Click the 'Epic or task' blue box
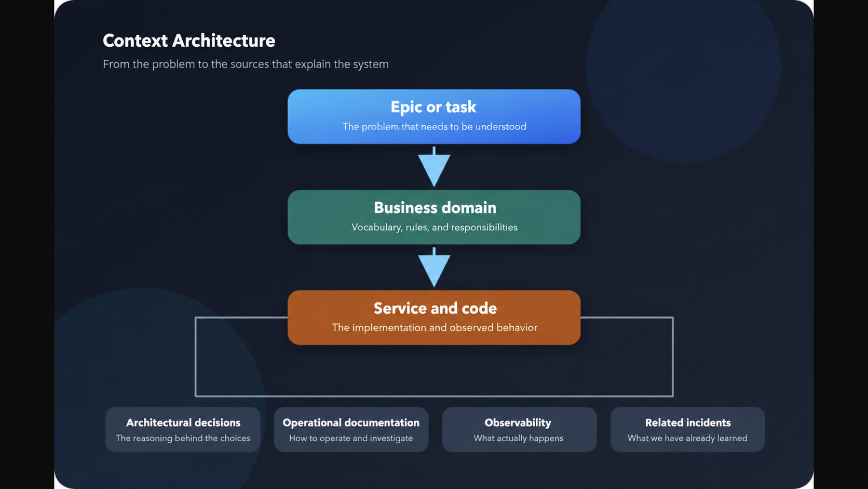 (x=434, y=116)
